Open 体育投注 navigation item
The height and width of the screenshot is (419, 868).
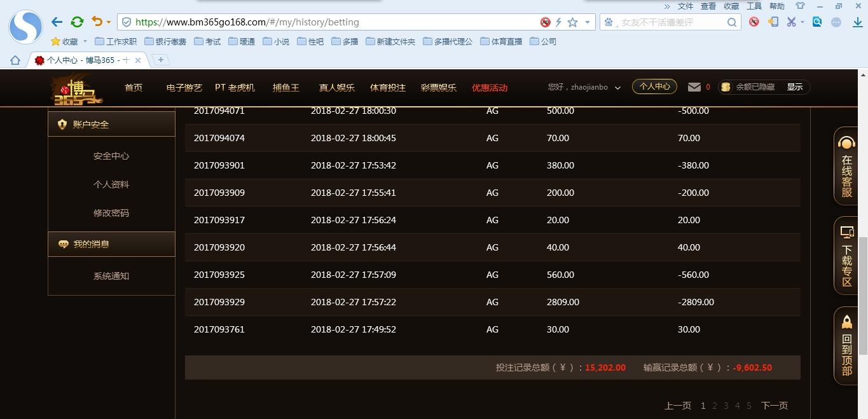[x=388, y=88]
